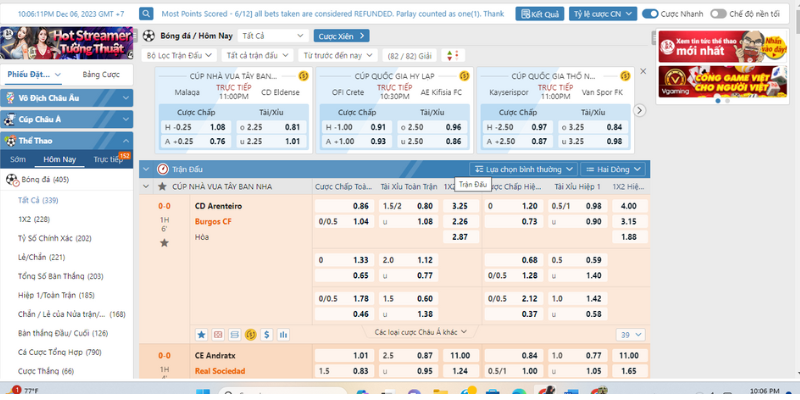Expand the Lựa chọn bình thường dropdown
800x400 pixels.
click(x=523, y=170)
